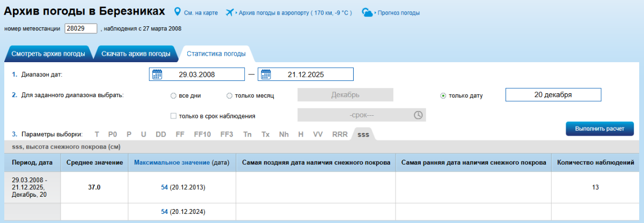Open the "20 декабря" date selector
Screen dimensions: 644x223
(553, 95)
